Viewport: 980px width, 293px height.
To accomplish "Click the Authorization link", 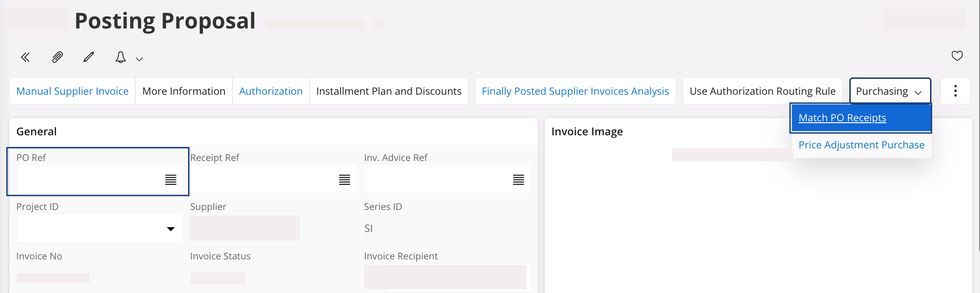I will [271, 91].
